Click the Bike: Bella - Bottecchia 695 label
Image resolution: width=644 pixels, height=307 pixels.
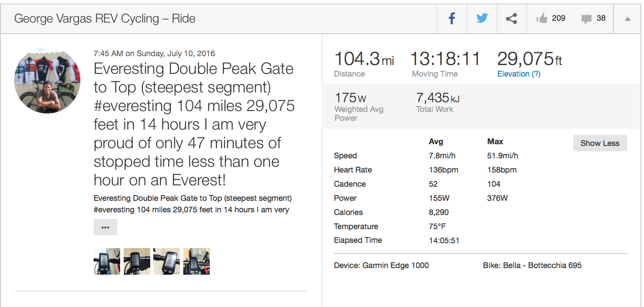pyautogui.click(x=532, y=265)
